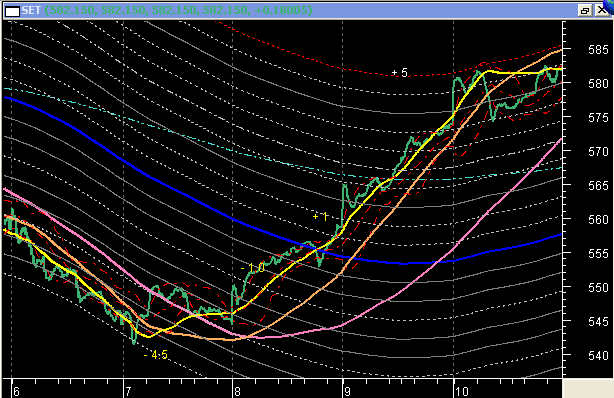Click the yellow -4.5 annotation label

coord(155,355)
